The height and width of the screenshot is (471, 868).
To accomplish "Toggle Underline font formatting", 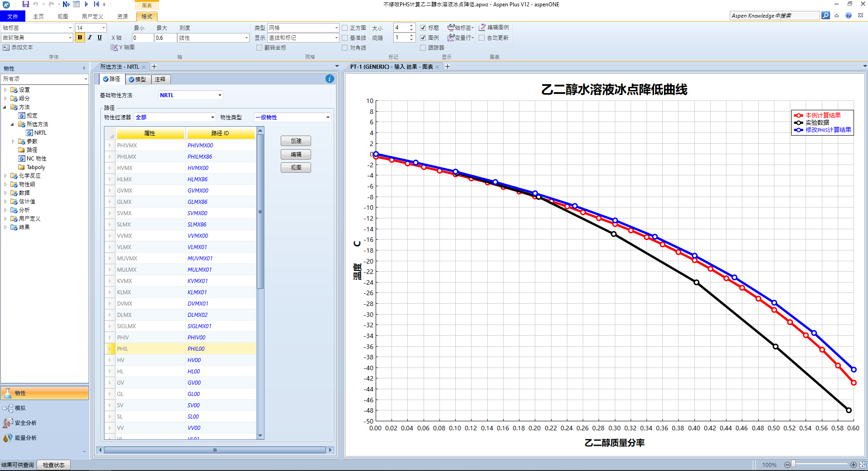I will pyautogui.click(x=99, y=38).
